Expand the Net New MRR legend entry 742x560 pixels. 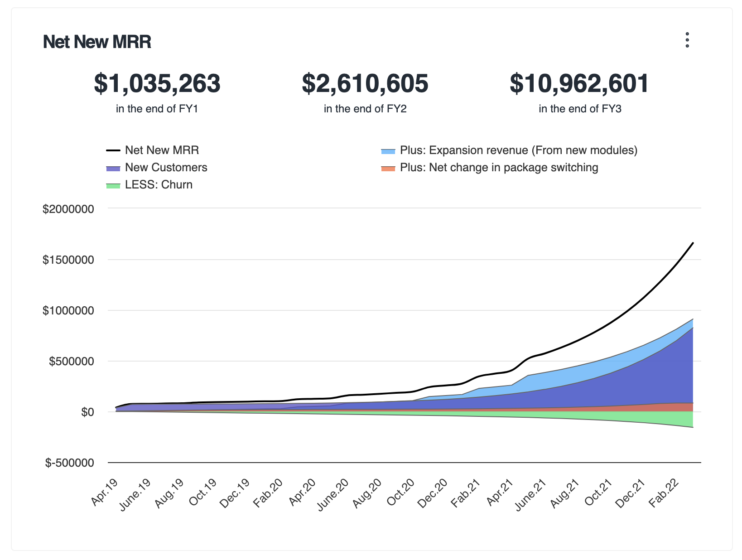pos(163,150)
